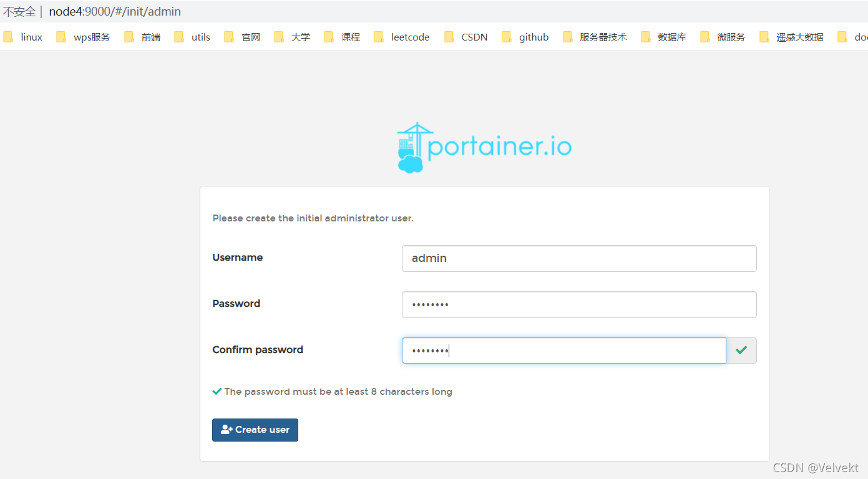Open the 服务器技术 bookmark folder
This screenshot has height=479, width=868.
coord(595,37)
